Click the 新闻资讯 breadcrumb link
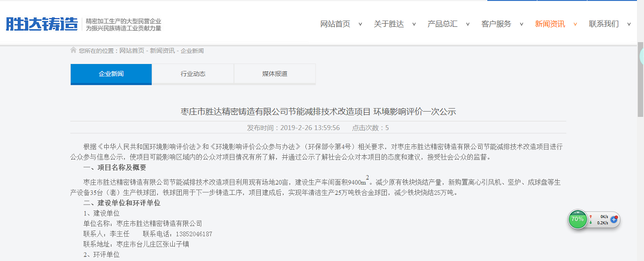 (162, 51)
